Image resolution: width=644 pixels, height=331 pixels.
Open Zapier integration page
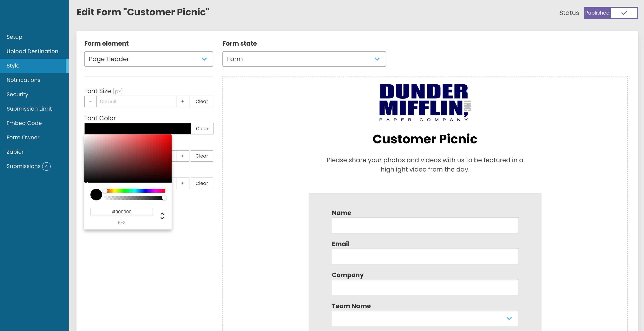(x=15, y=152)
